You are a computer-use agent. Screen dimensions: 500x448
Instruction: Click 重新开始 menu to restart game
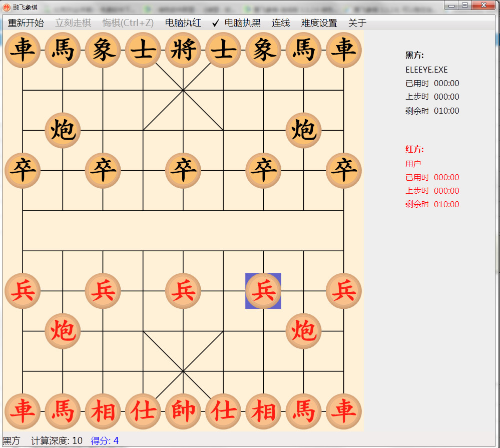coord(26,23)
